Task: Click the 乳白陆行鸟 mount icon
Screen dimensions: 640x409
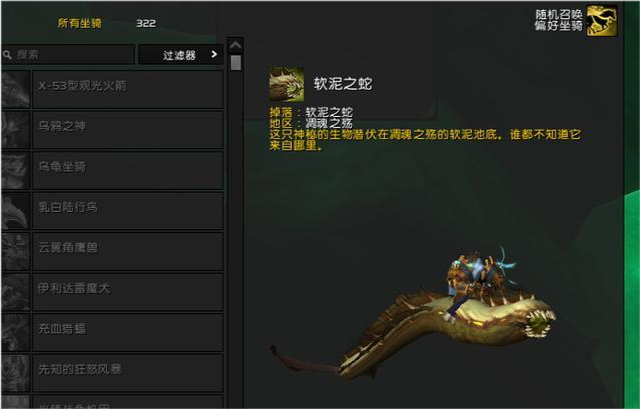Action: [x=15, y=211]
